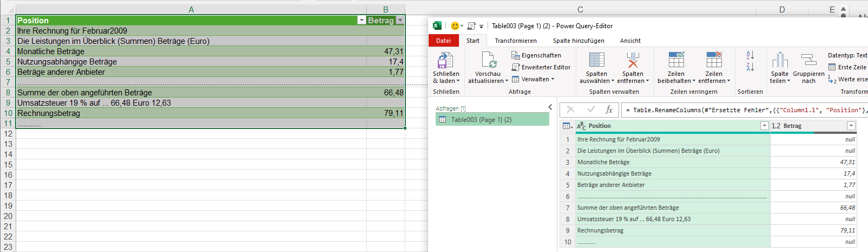Collapse the Abfragen pane

pyautogui.click(x=550, y=107)
